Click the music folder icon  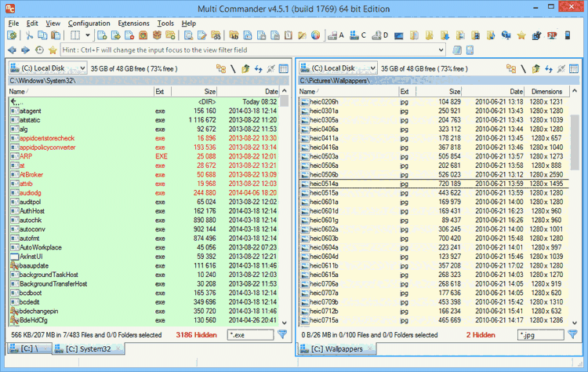[491, 35]
